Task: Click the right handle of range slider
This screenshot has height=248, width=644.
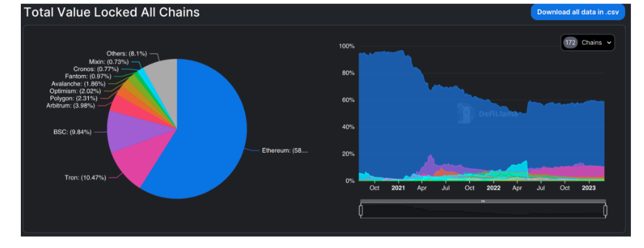Action: coord(606,211)
